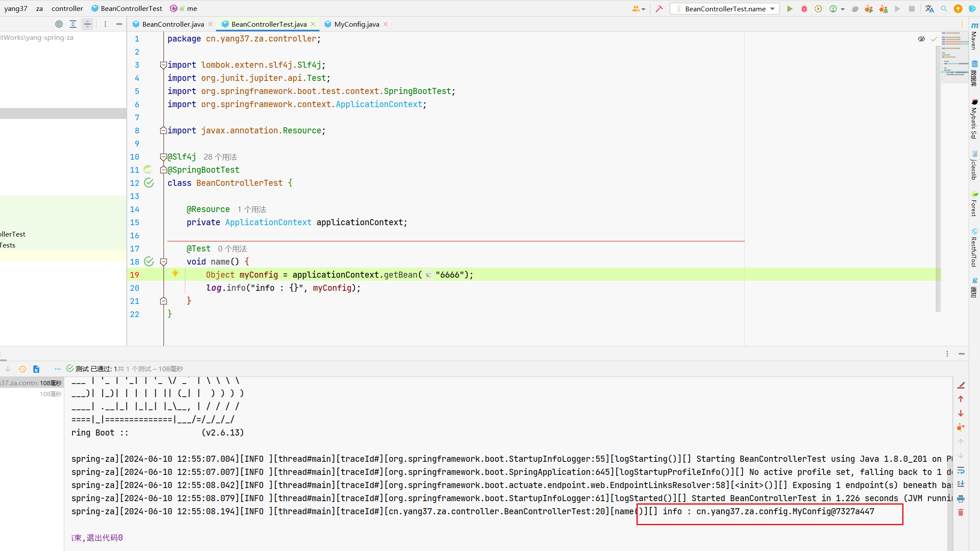Viewport: 980px width, 551px height.
Task: Select the BeanControllerTest.java tab
Action: (x=269, y=24)
